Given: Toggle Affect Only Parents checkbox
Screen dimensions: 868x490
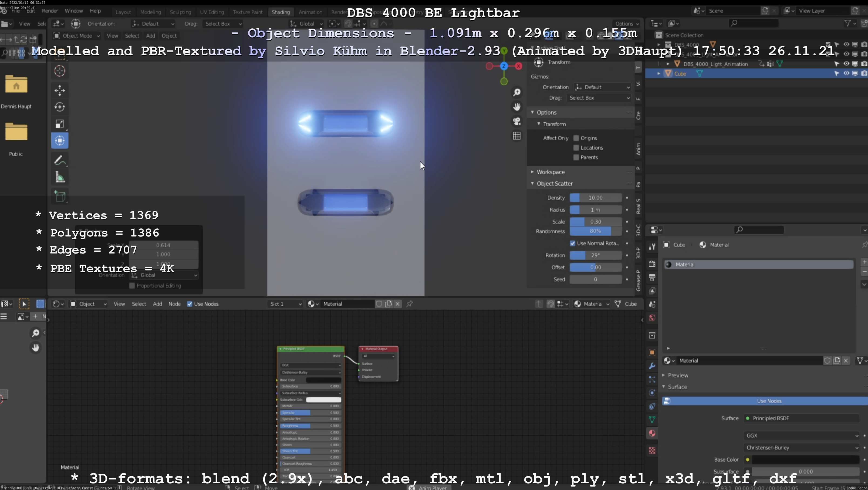Looking at the screenshot, I should coord(576,157).
